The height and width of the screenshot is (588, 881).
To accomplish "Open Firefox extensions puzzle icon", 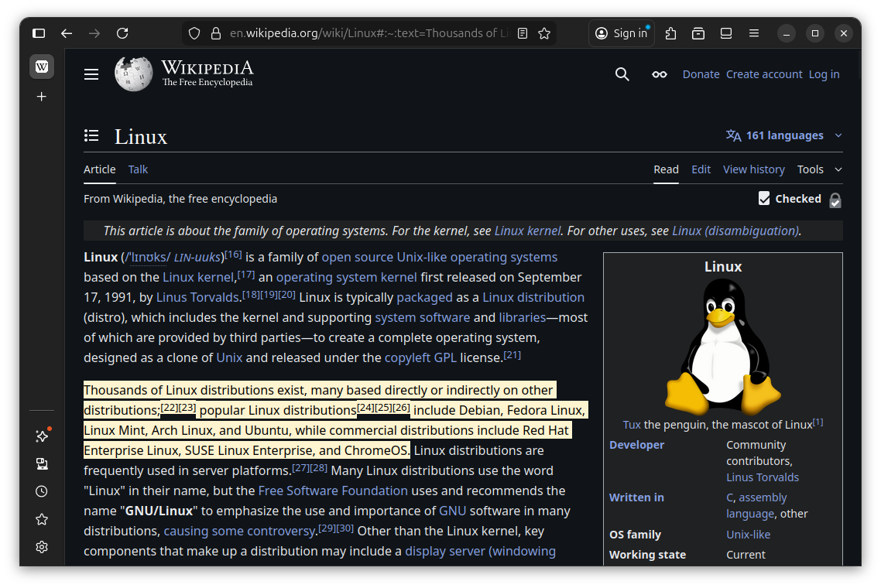I will [x=670, y=33].
